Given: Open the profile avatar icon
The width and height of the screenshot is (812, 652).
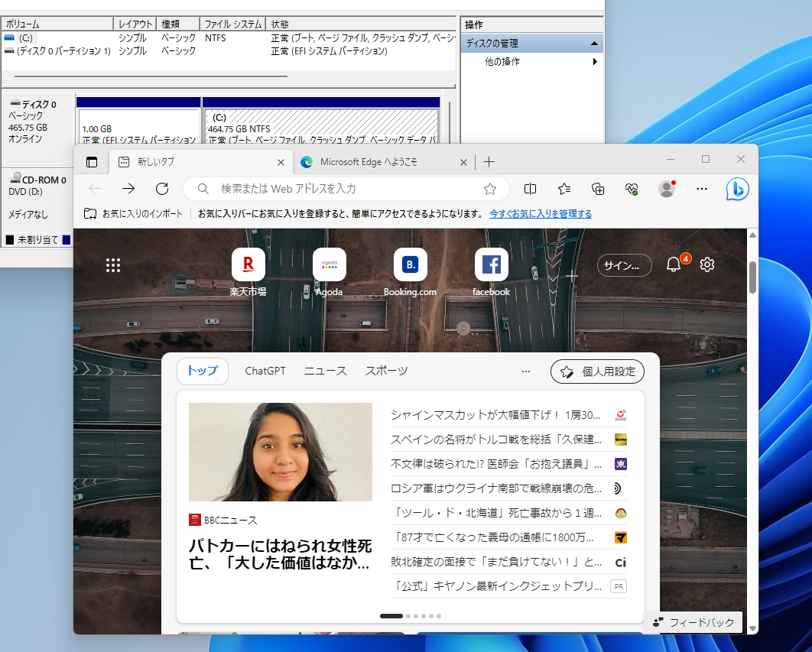Looking at the screenshot, I should [667, 189].
